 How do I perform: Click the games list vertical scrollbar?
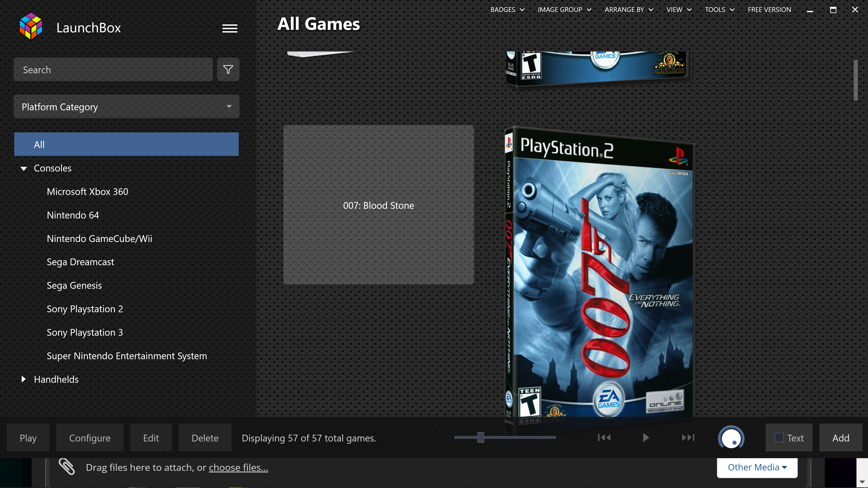(855, 80)
